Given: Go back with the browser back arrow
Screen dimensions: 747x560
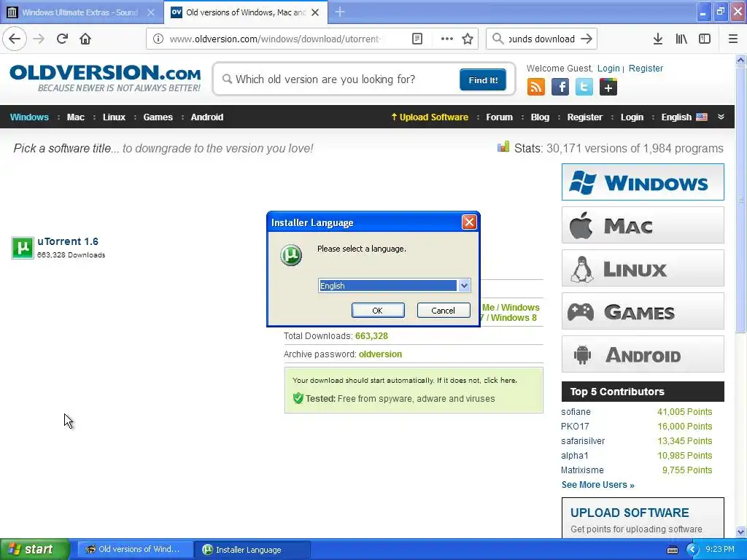Looking at the screenshot, I should click(x=15, y=39).
